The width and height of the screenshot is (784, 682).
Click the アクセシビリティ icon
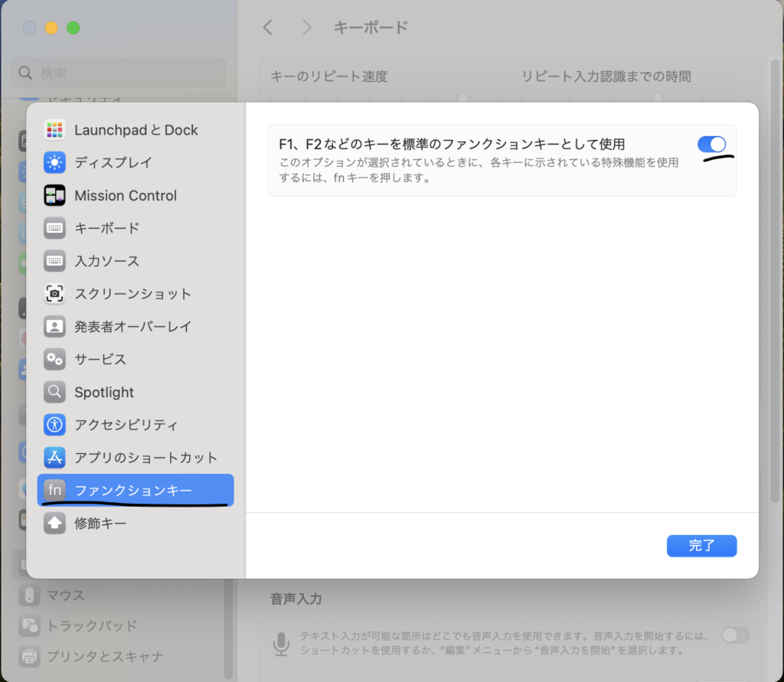click(54, 425)
